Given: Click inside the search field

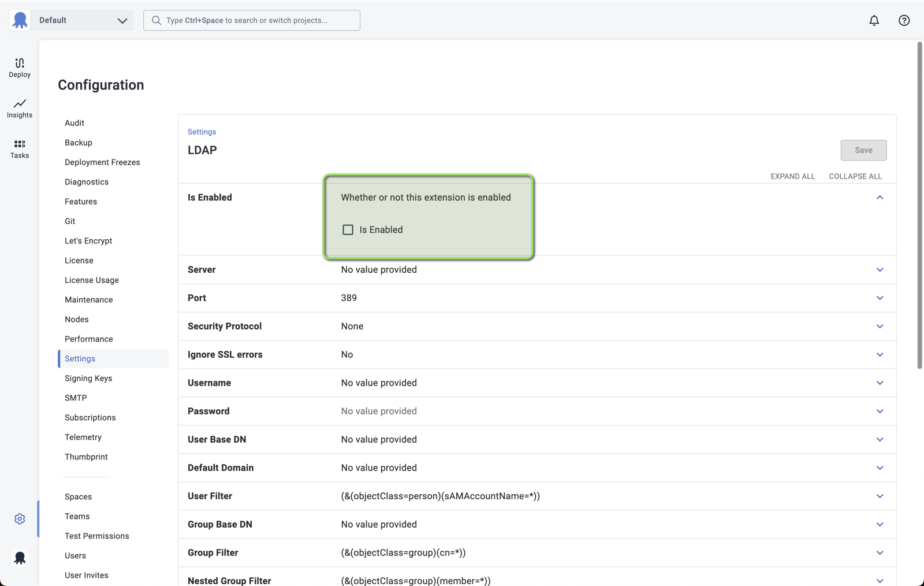Looking at the screenshot, I should click(x=251, y=20).
